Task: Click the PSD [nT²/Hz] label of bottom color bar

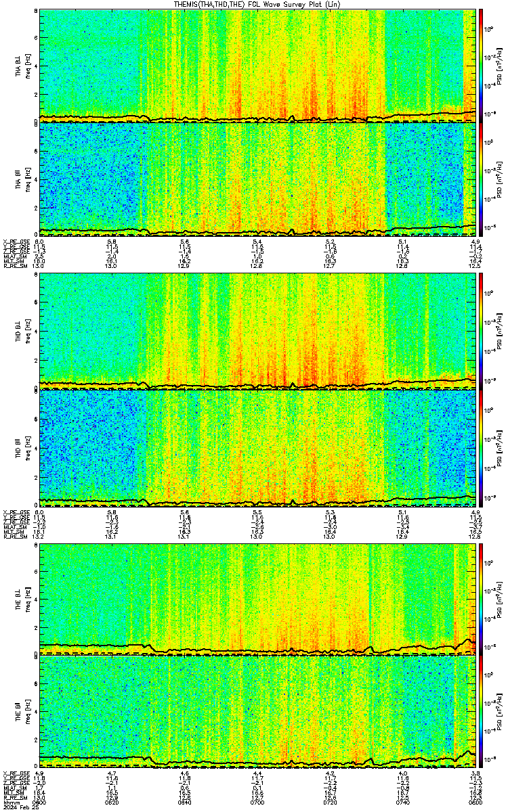Action: (499, 712)
